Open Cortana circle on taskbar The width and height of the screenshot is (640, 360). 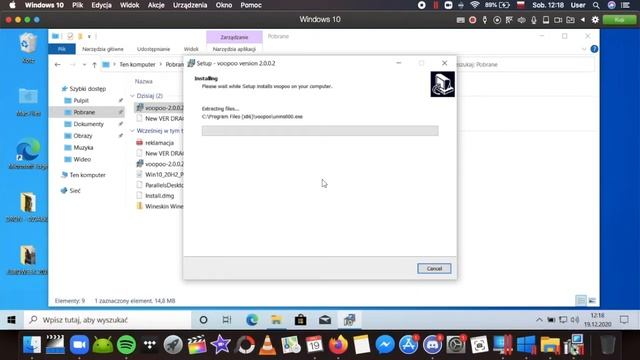pyautogui.click(x=203, y=320)
